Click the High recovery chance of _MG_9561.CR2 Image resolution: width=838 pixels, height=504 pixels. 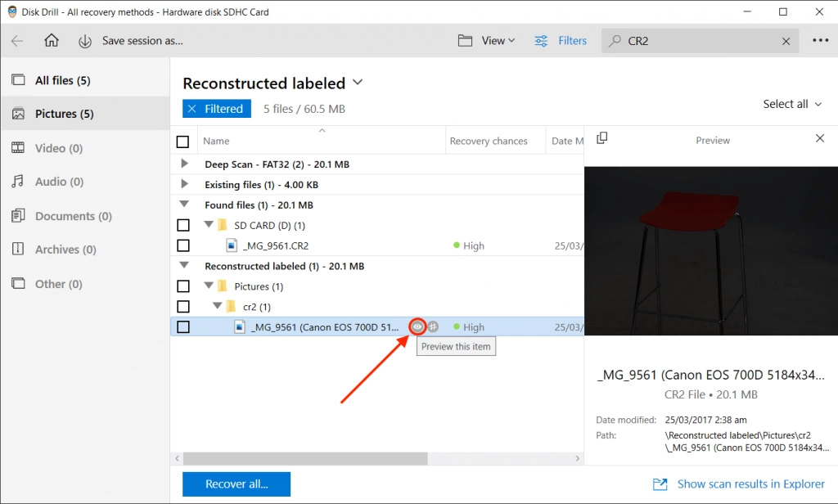tap(469, 245)
